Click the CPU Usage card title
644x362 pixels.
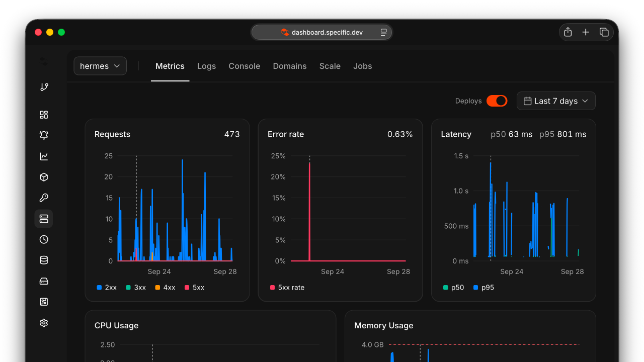[116, 325]
